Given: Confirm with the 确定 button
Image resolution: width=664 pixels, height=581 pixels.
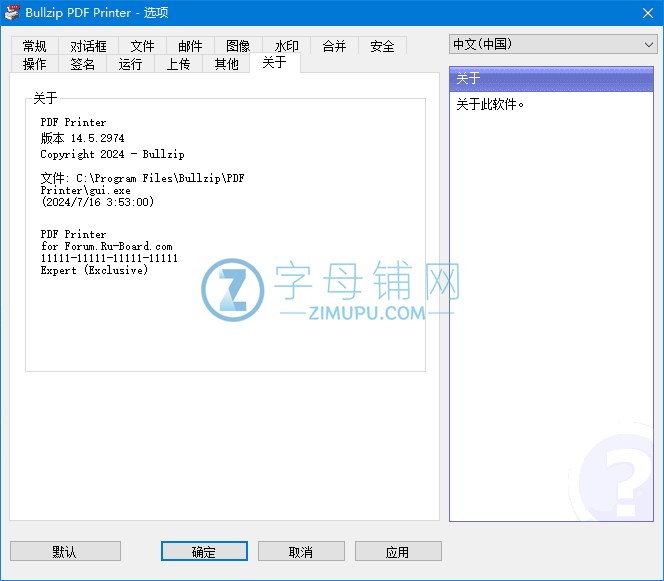Looking at the screenshot, I should click(x=204, y=551).
